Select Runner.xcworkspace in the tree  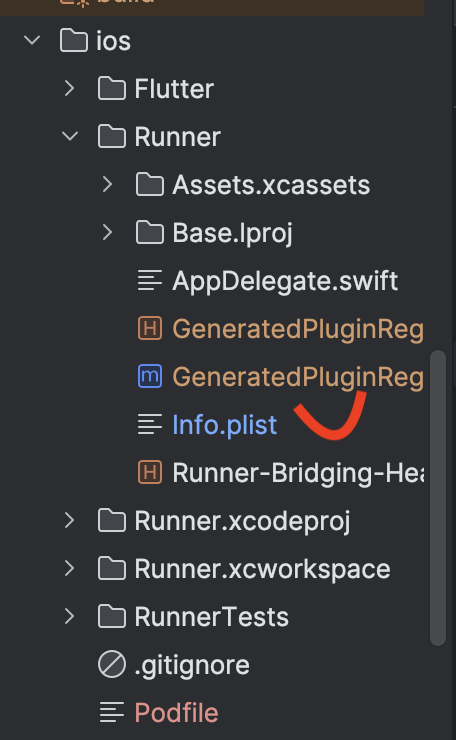pyautogui.click(x=262, y=569)
